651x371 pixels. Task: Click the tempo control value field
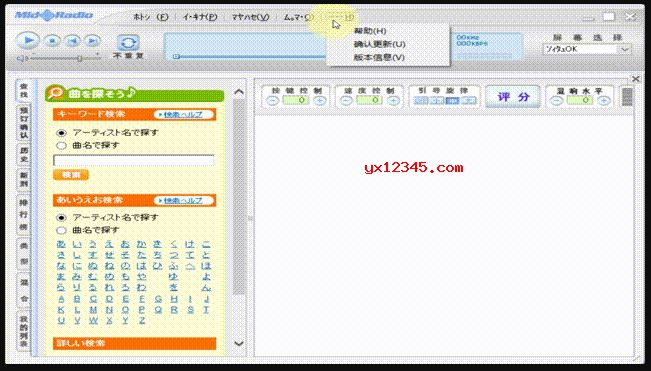(x=370, y=100)
